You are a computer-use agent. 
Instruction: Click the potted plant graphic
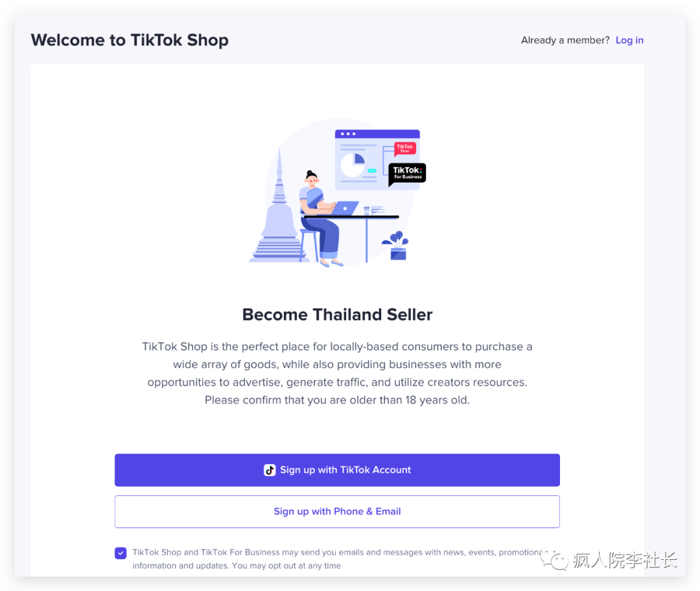pos(396,246)
